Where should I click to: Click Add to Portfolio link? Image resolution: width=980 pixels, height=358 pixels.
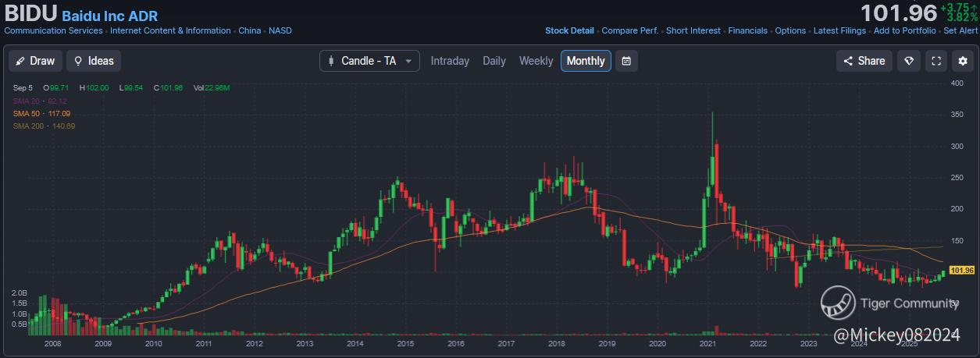click(904, 31)
